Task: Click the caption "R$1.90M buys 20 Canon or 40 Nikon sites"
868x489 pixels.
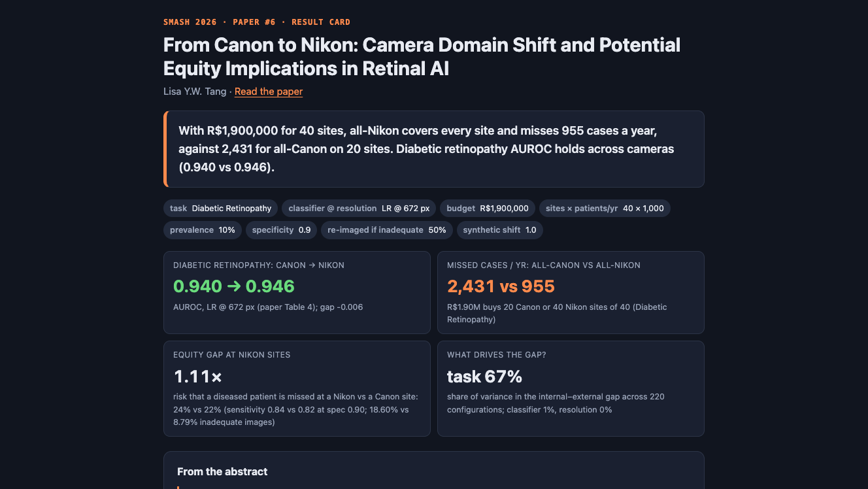Action: click(x=557, y=313)
